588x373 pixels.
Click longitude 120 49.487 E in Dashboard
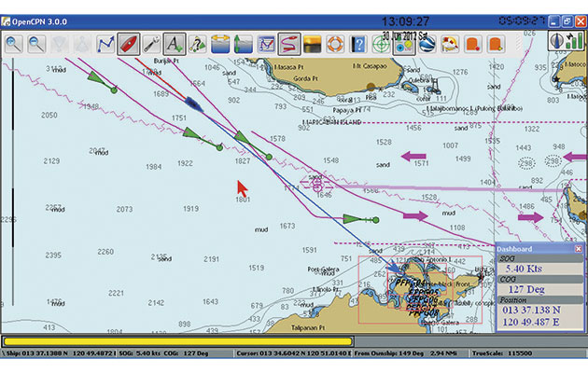(531, 322)
